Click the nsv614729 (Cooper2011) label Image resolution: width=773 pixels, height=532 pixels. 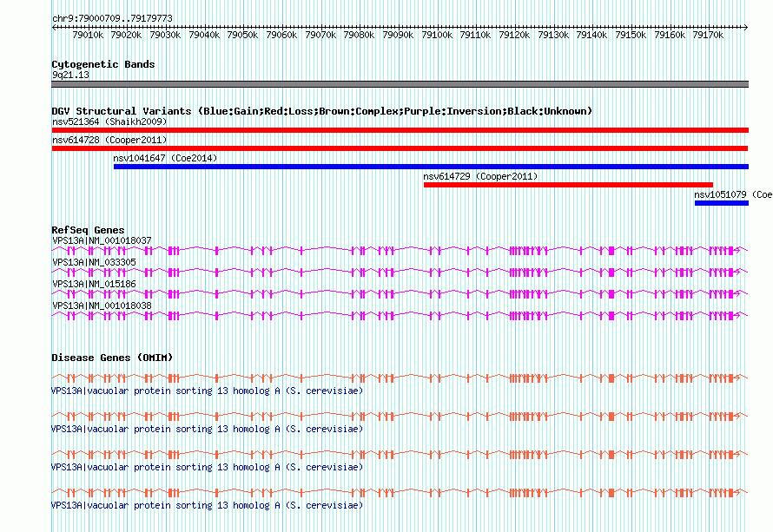pos(480,176)
